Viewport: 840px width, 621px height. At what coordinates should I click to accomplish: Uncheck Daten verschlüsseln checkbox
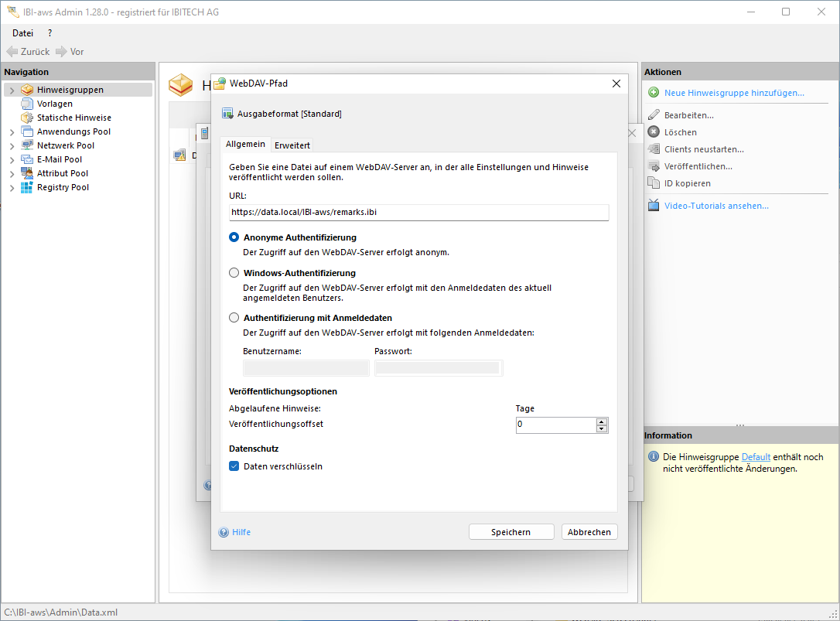click(234, 466)
